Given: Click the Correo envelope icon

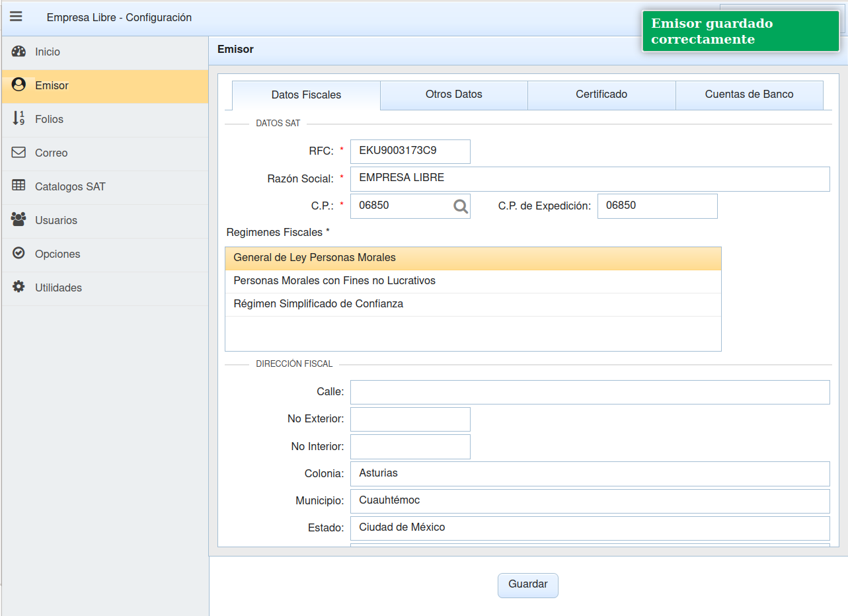Looking at the screenshot, I should pos(19,153).
